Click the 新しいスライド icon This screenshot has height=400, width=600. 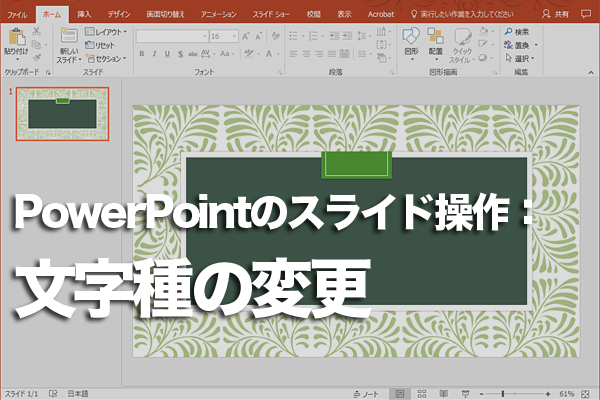pyautogui.click(x=69, y=36)
